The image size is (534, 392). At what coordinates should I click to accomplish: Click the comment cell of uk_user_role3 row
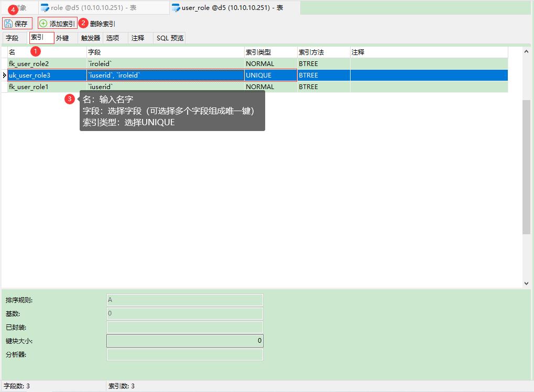tap(429, 75)
